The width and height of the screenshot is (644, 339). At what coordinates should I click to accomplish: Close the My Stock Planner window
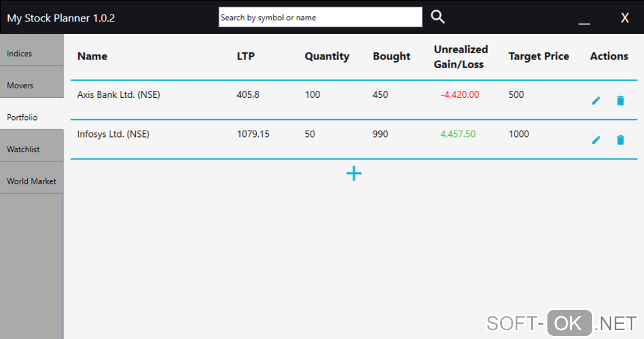624,18
